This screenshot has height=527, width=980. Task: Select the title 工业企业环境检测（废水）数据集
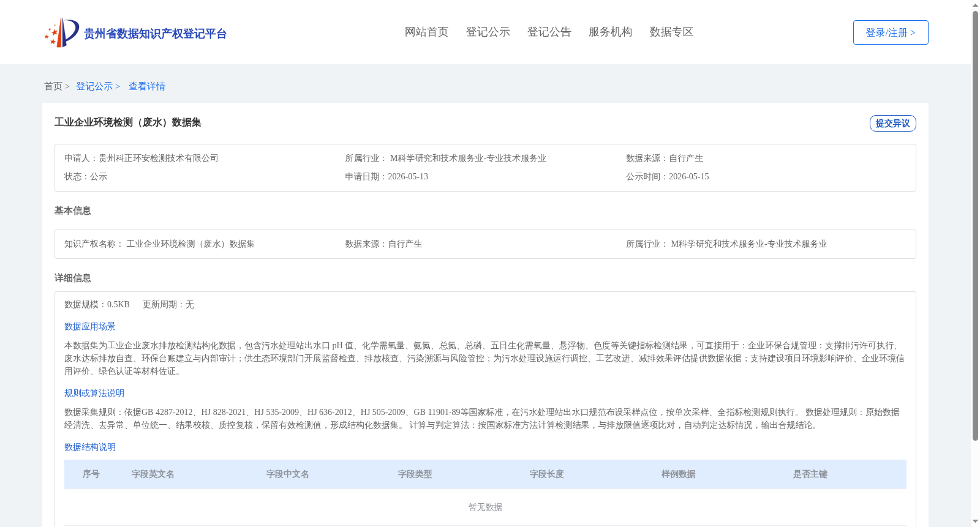click(x=127, y=122)
